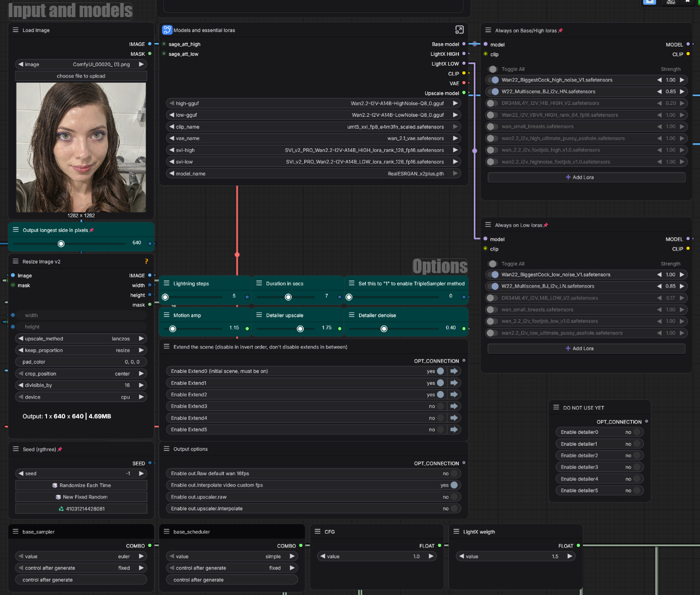Toggle the Enable Extend3 switch
This screenshot has height=595, width=700.
click(440, 406)
